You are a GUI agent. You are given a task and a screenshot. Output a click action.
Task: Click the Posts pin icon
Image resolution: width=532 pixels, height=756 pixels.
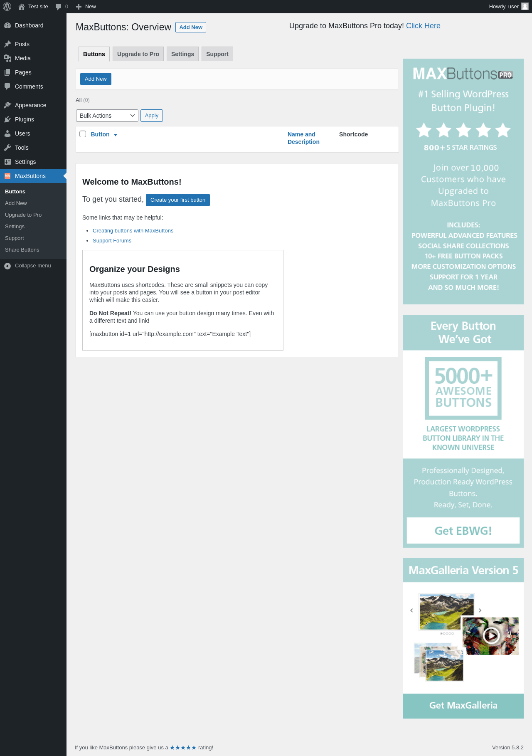tap(7, 44)
